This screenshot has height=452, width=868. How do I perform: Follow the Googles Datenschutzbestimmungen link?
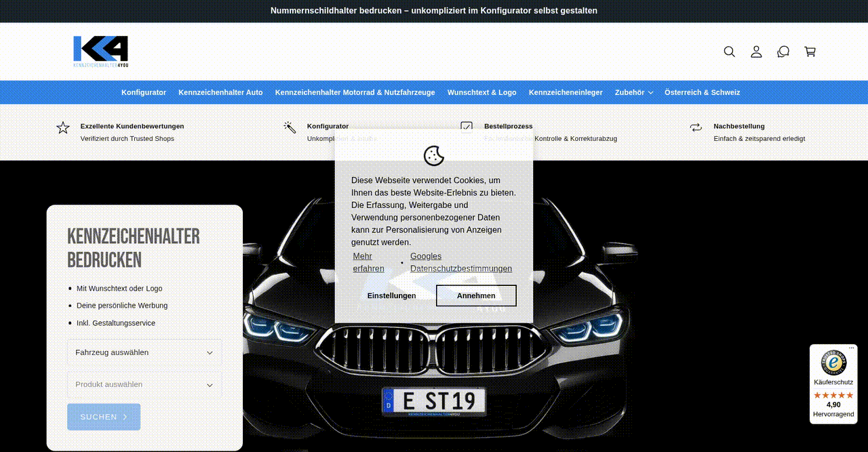point(461,262)
